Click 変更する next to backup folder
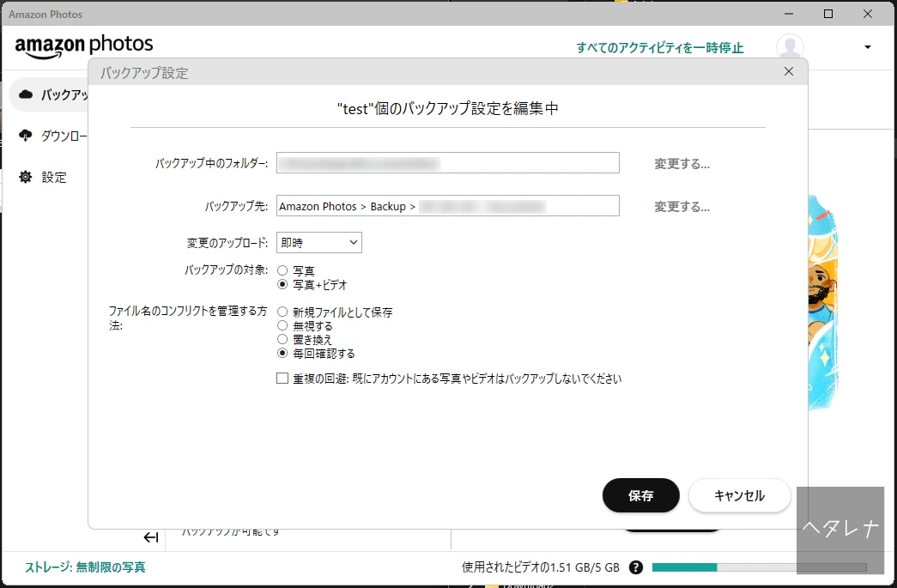The width and height of the screenshot is (897, 588). [x=682, y=164]
